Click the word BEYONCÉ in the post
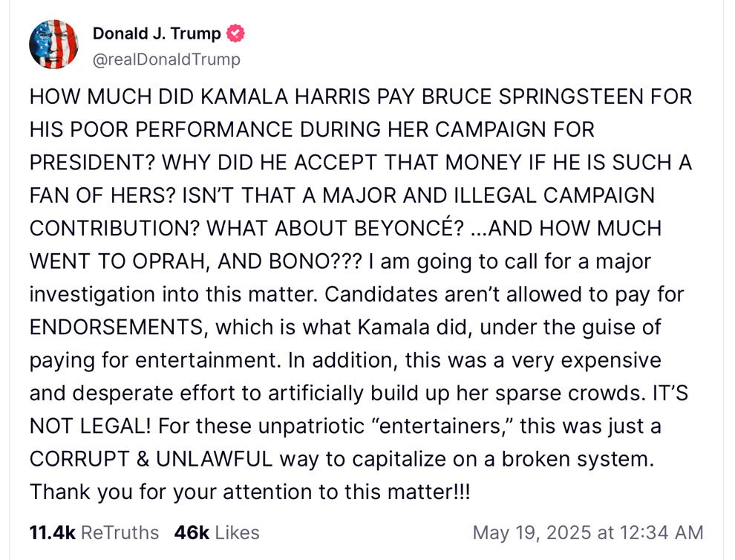Screen dimensions: 735x560 pyautogui.click(x=408, y=229)
